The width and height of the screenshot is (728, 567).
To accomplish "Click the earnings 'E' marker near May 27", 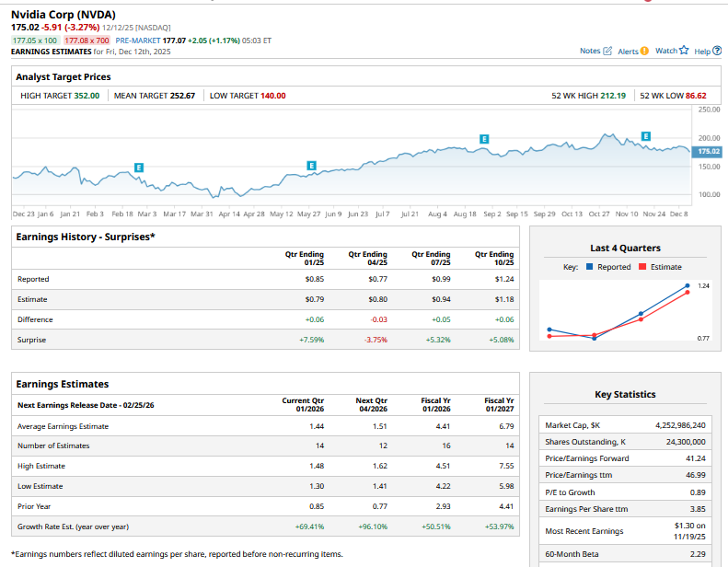I will [x=311, y=165].
